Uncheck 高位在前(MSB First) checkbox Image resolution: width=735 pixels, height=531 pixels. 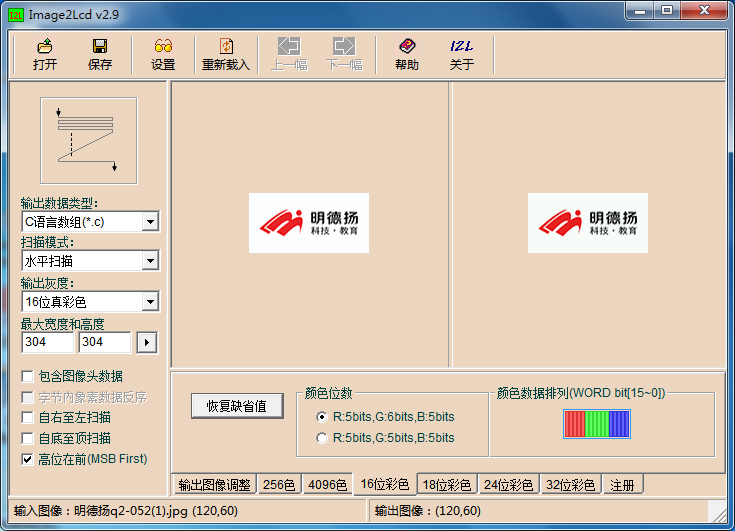pos(28,459)
